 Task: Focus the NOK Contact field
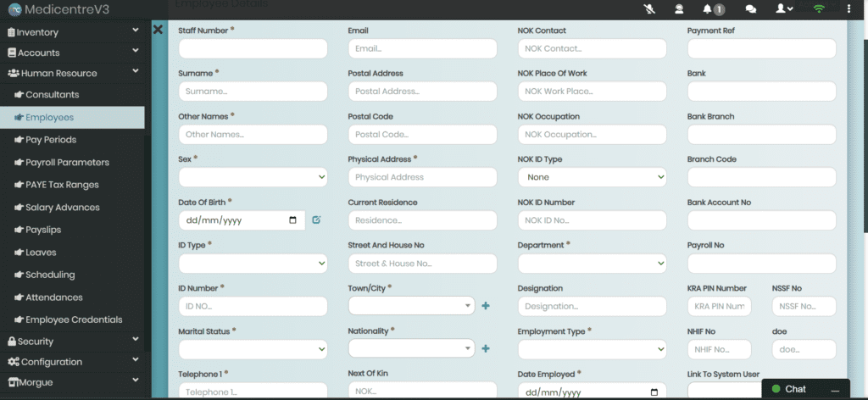(593, 48)
